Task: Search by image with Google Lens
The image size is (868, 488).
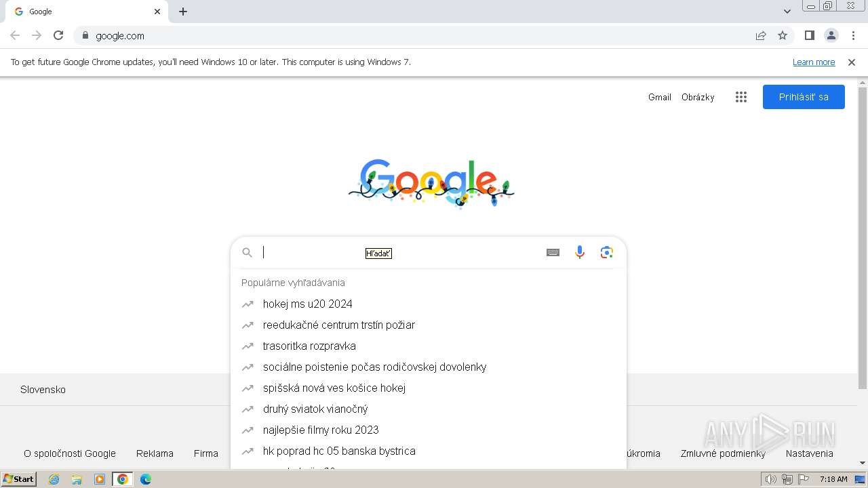Action: [607, 253]
